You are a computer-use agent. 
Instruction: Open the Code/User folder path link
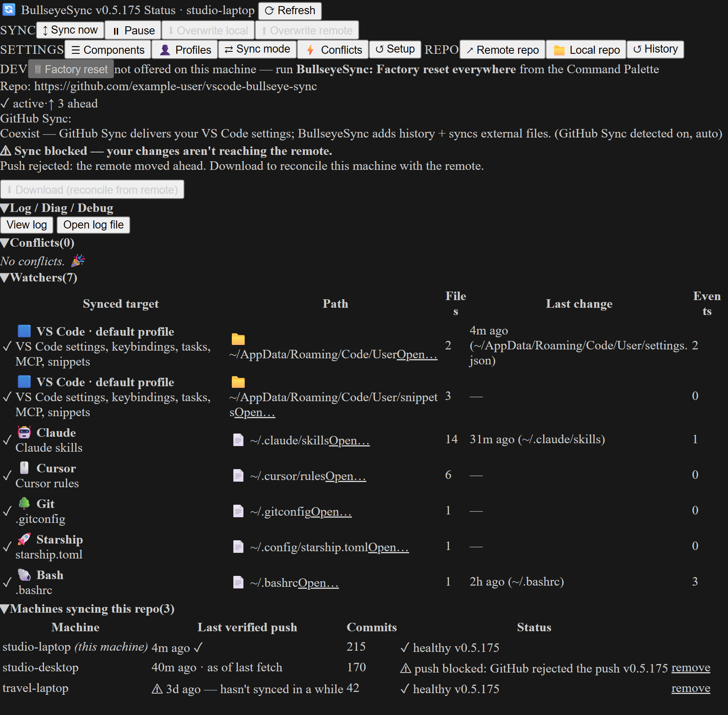click(417, 354)
